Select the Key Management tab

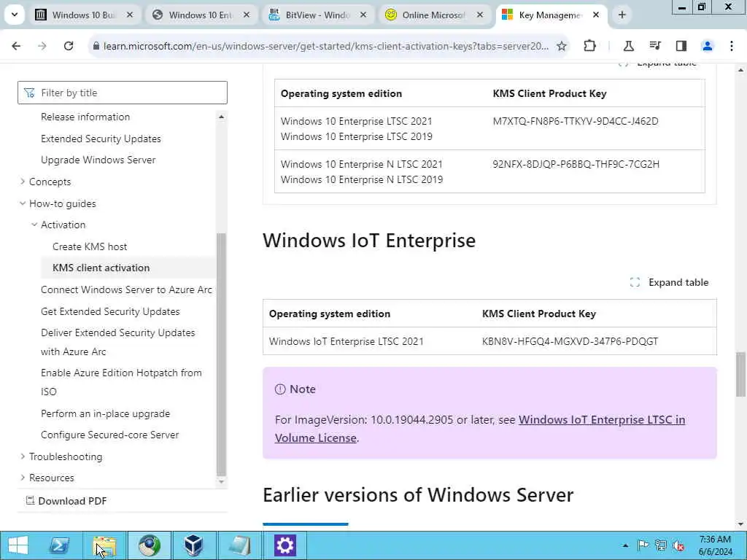[551, 15]
